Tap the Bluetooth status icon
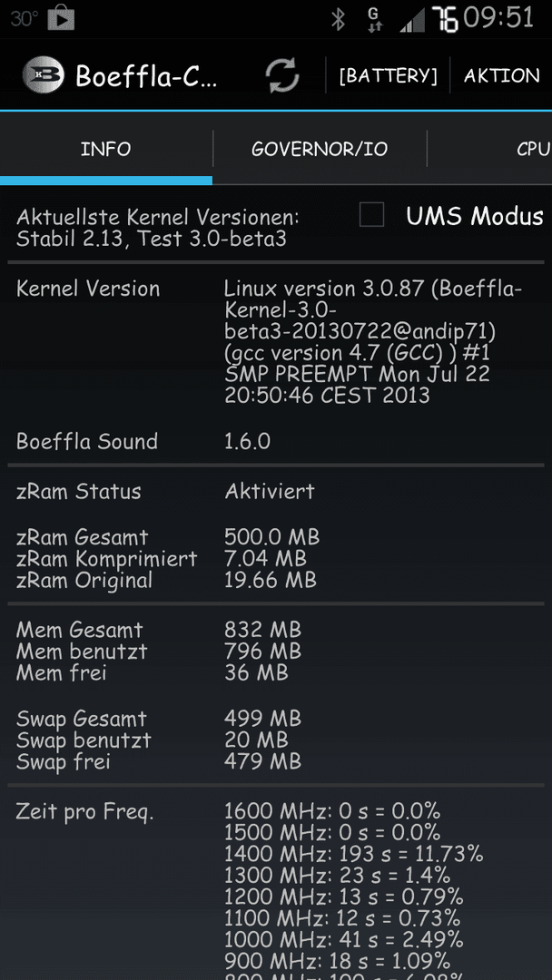Viewport: 552px width, 980px height. point(339,19)
